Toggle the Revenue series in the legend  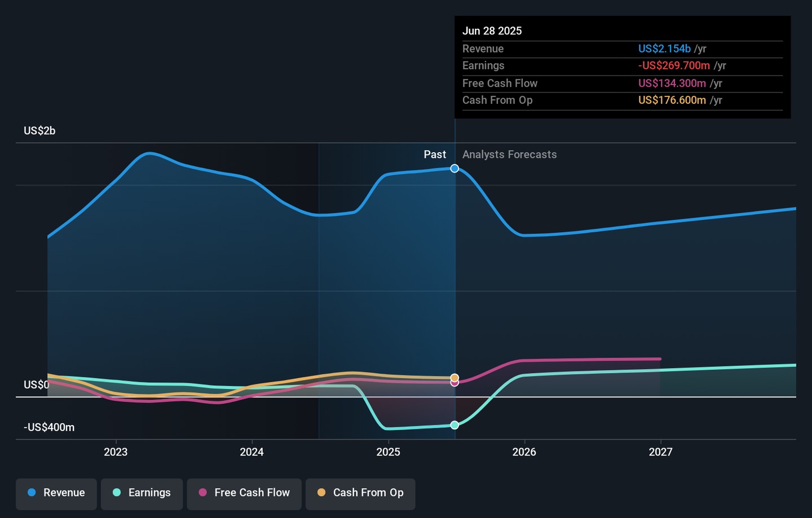tap(56, 493)
